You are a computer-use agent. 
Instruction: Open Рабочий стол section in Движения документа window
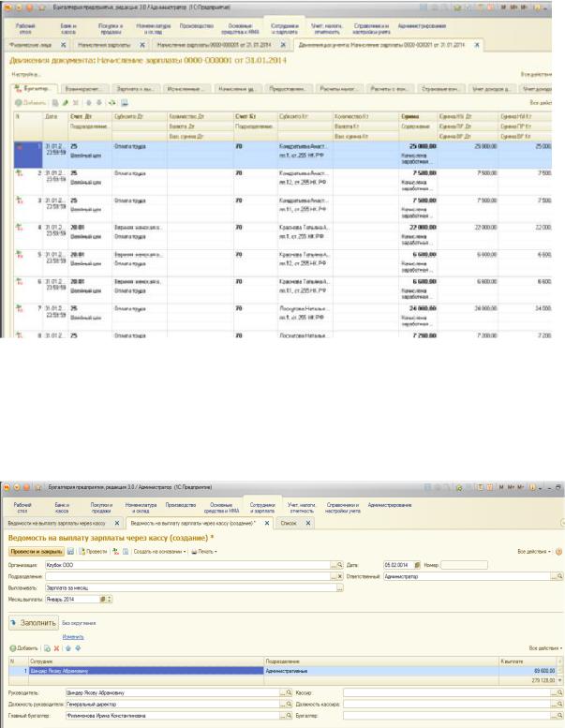pyautogui.click(x=25, y=29)
